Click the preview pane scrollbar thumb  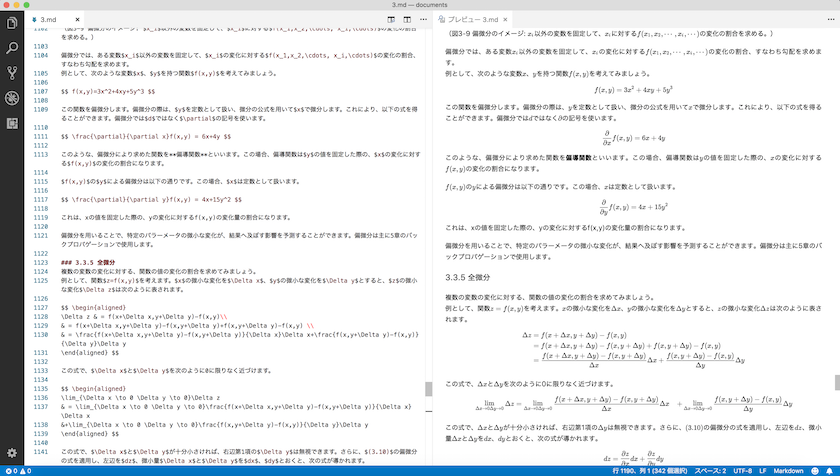[837, 382]
